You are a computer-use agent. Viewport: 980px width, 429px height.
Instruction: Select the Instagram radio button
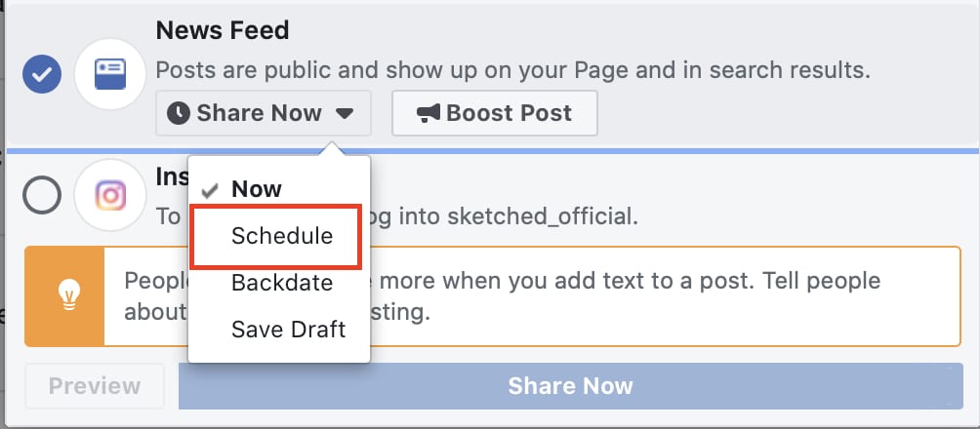pos(42,195)
